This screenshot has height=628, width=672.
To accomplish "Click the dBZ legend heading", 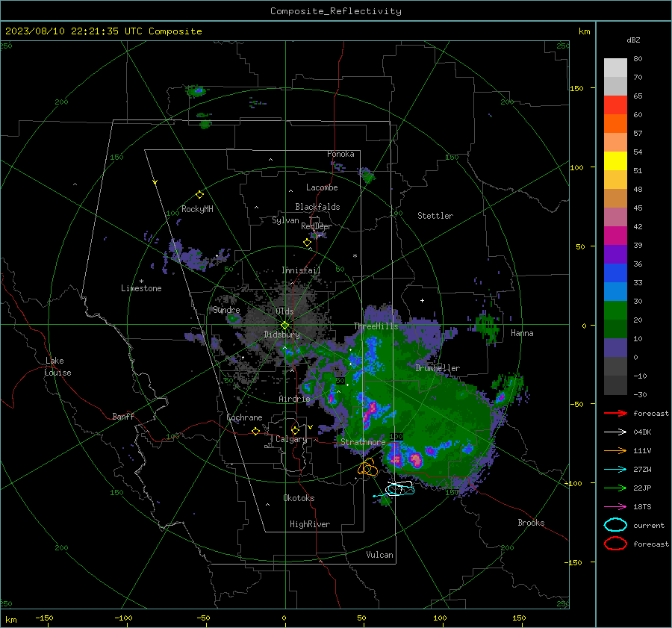I will [633, 40].
